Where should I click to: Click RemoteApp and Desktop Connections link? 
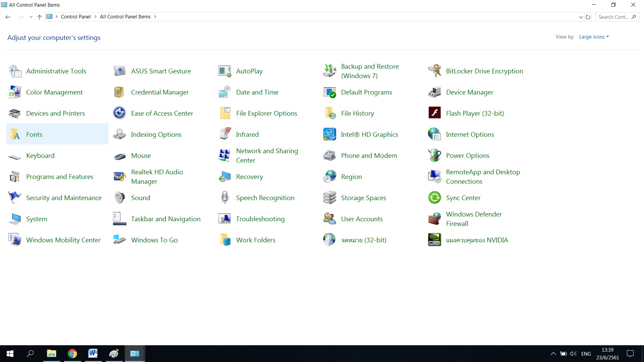(x=483, y=177)
